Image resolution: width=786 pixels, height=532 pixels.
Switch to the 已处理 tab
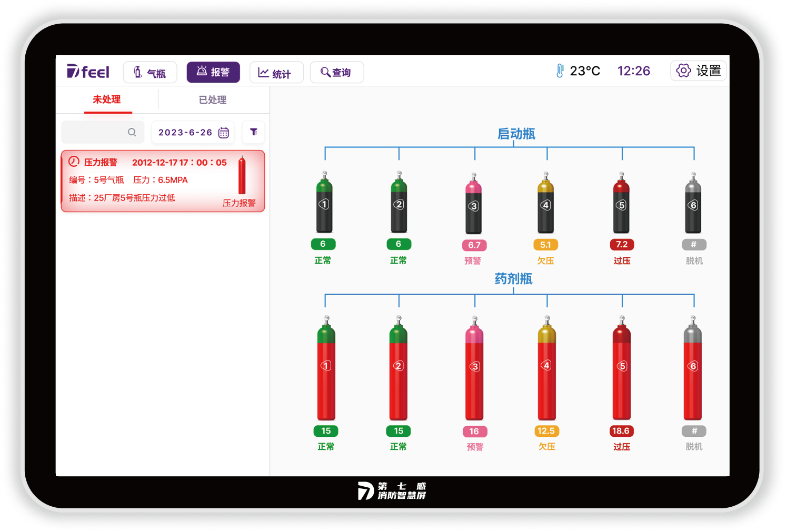pyautogui.click(x=213, y=99)
